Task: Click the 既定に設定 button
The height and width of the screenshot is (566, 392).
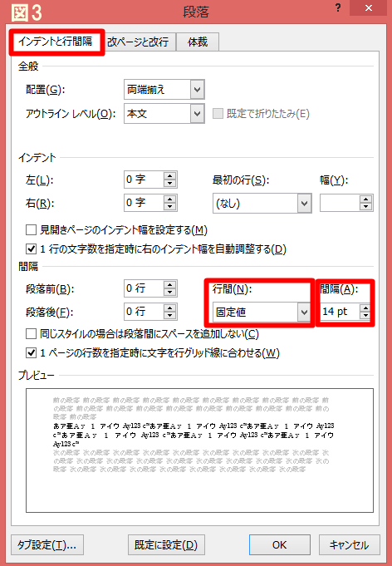Action: click(166, 544)
